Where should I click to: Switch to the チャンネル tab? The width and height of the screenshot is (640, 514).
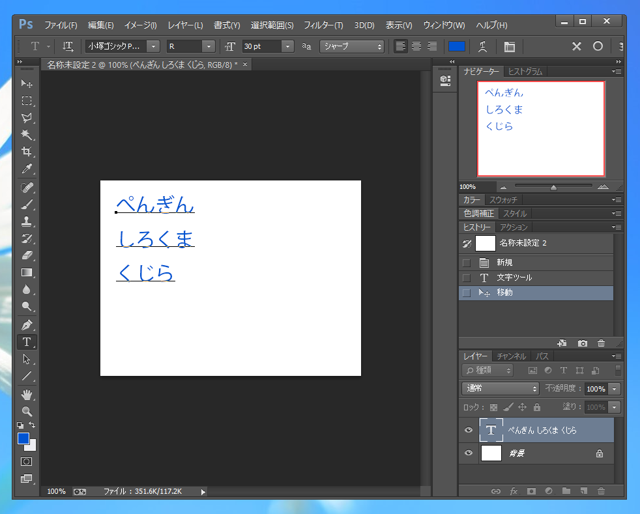coord(511,356)
